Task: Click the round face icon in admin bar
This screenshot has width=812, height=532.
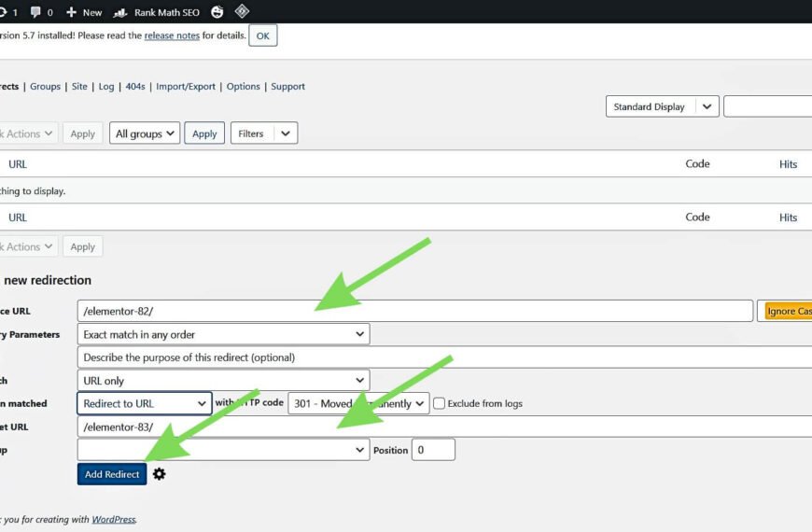Action: coord(217,12)
